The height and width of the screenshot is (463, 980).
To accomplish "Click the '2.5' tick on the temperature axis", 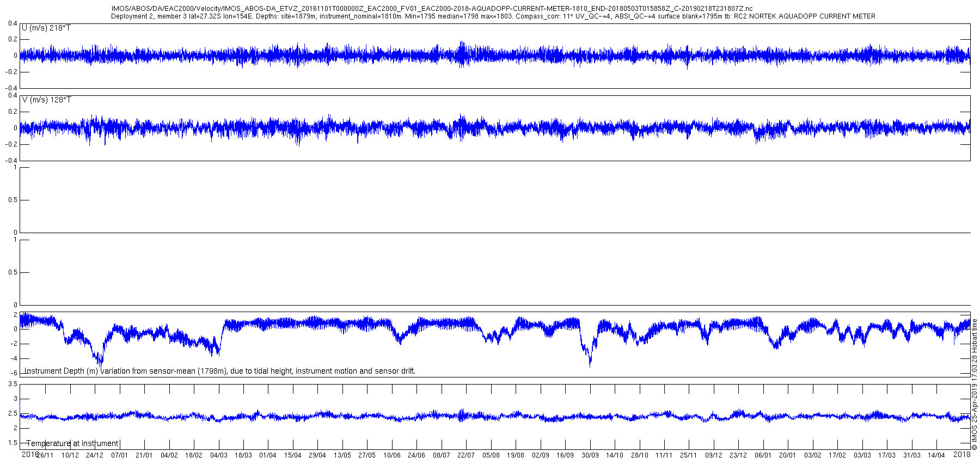I will (x=13, y=413).
